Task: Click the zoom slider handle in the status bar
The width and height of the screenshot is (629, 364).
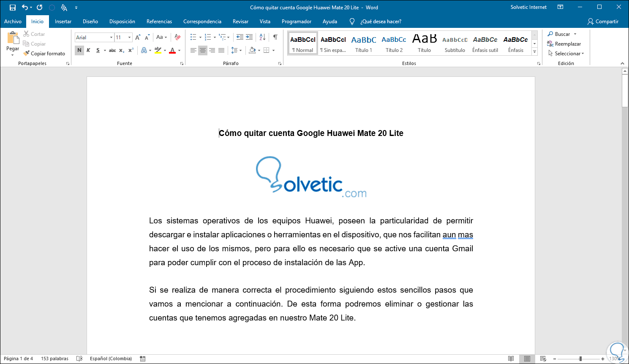Action: [x=580, y=359]
